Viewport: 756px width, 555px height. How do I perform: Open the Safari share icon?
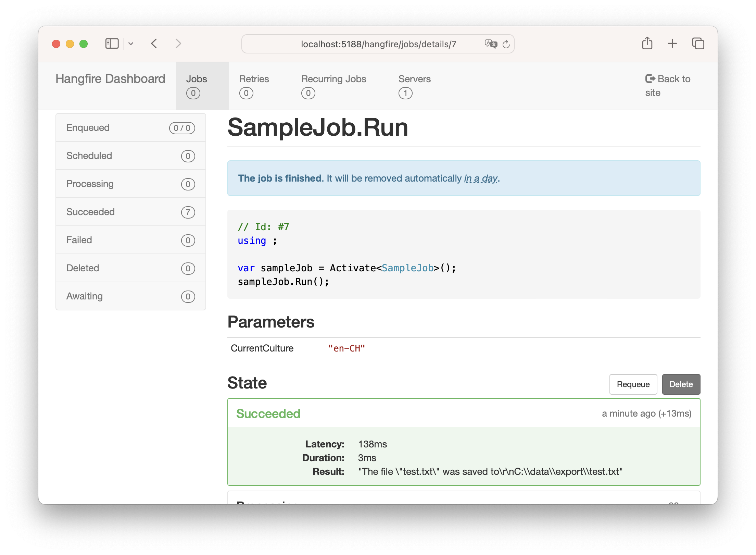(647, 44)
